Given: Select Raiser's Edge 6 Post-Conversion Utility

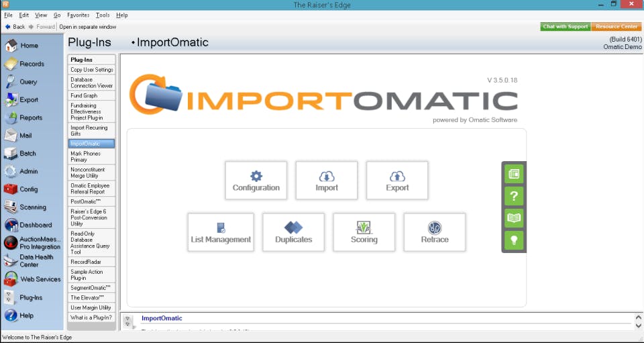Looking at the screenshot, I should (x=92, y=217).
